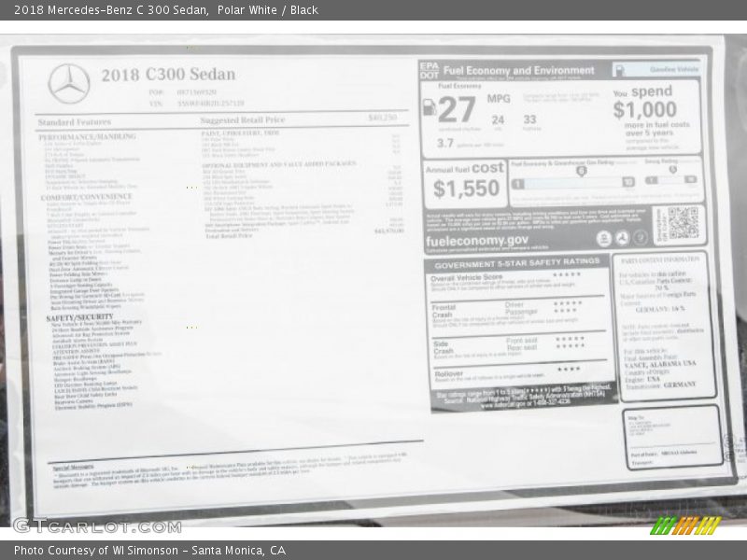Image resolution: width=747 pixels, height=560 pixels.
Task: Click the VIN line under the title
Action: click(x=197, y=104)
